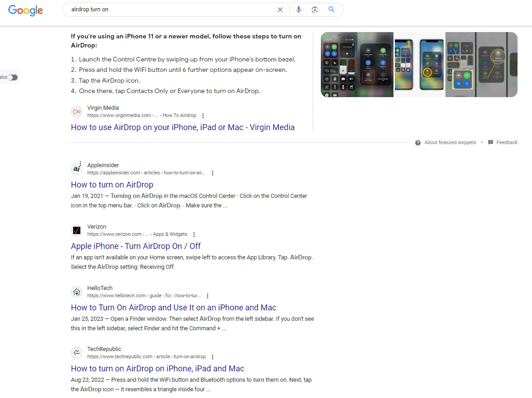The image size is (532, 398).
Task: Open the three-dot menu beside HelloTech URL
Action: pyautogui.click(x=208, y=296)
